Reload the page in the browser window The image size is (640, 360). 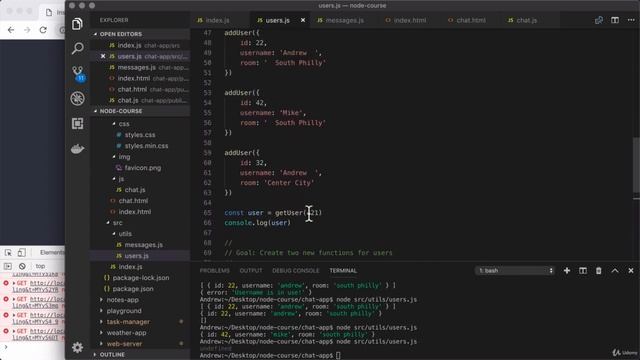[43, 30]
